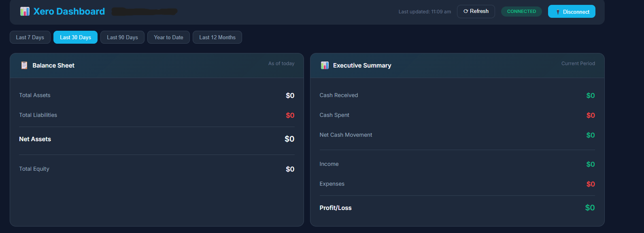Click the Executive Summary bar chart icon
644x233 pixels.
point(325,66)
